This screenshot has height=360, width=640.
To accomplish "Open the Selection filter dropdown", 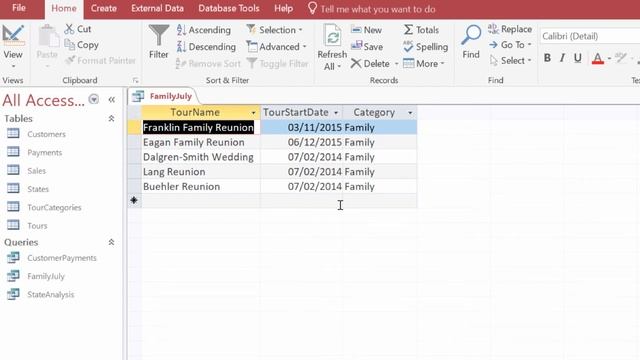I will (274, 30).
